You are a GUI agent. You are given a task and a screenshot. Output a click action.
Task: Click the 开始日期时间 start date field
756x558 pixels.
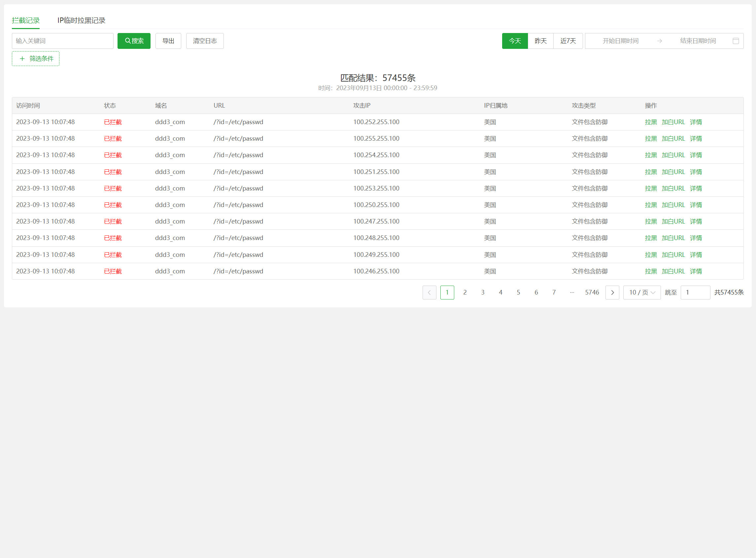620,41
